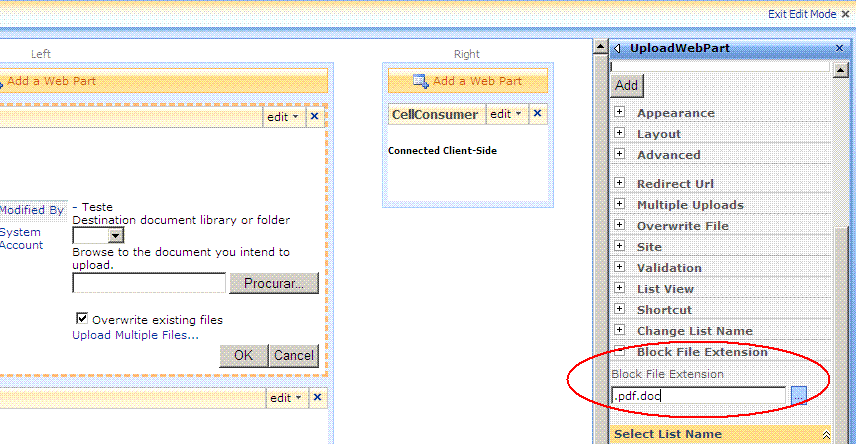
Task: Collapse the Block File Extension section
Action: [x=620, y=351]
